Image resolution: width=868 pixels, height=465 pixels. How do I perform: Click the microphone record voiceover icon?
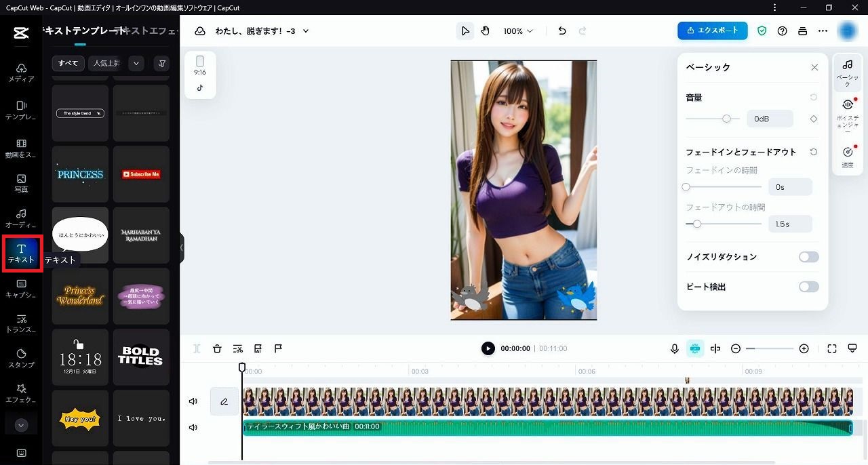[x=675, y=348]
